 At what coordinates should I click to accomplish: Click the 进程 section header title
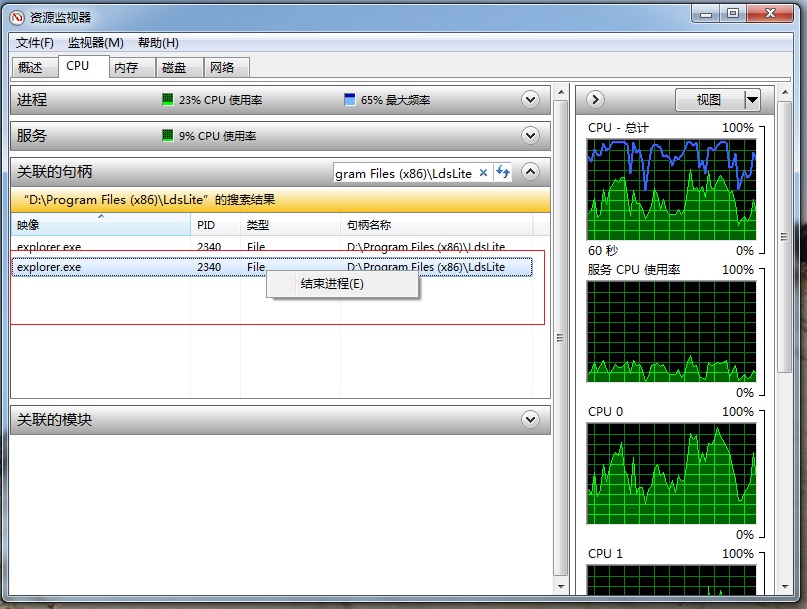[x=32, y=99]
